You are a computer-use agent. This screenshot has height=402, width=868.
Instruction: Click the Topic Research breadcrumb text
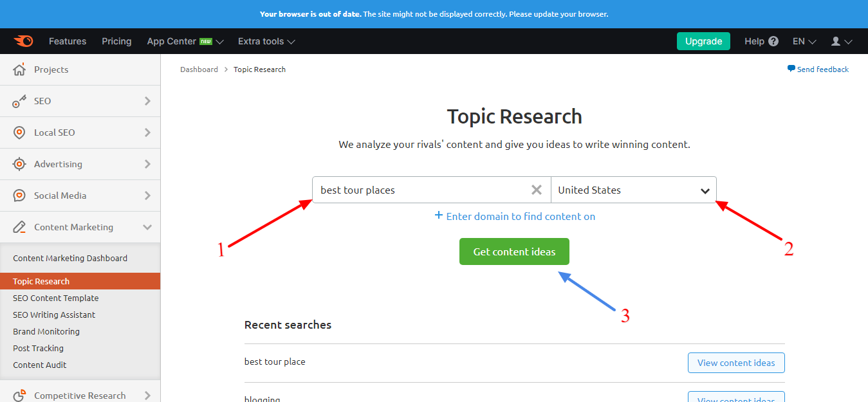coord(259,69)
